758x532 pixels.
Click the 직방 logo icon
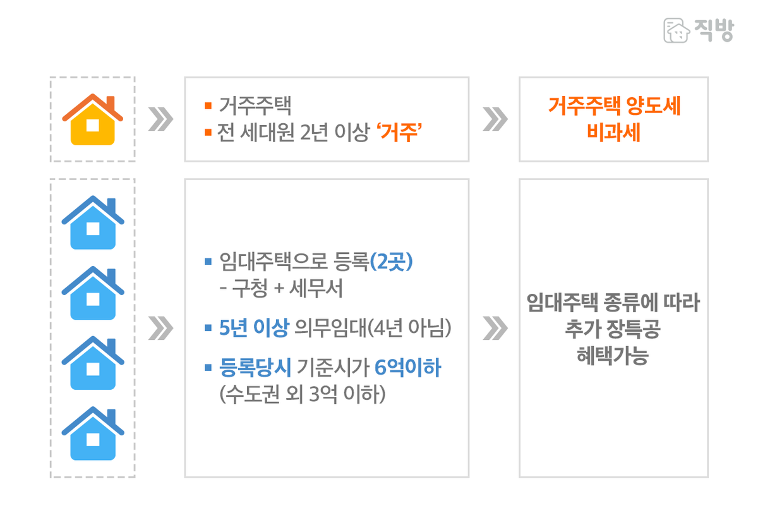(x=677, y=30)
